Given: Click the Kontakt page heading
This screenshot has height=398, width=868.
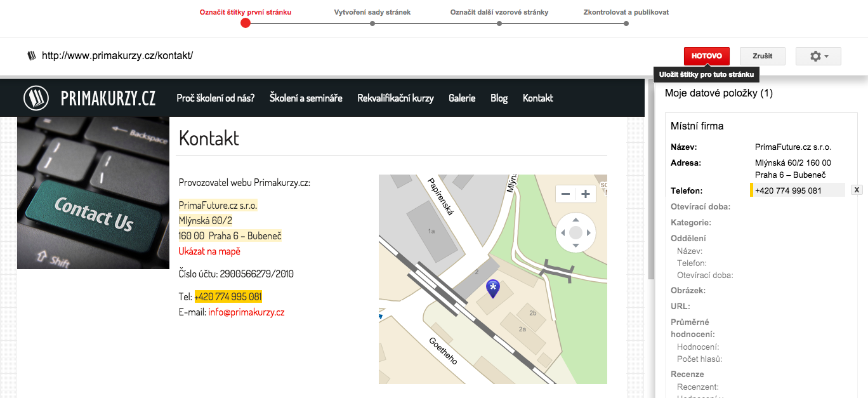Looking at the screenshot, I should (209, 138).
